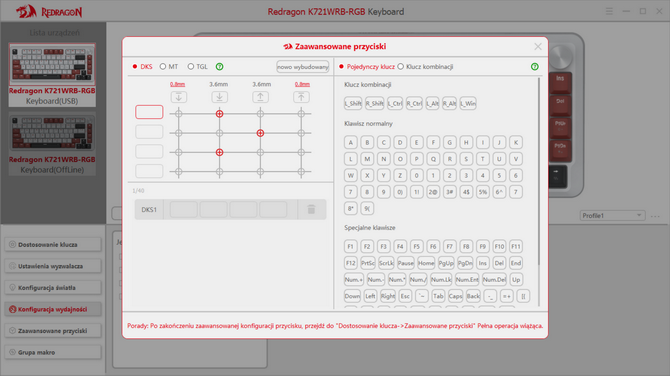Open Grupa makro sidebar menu
Image resolution: width=670 pixels, height=376 pixels.
tap(53, 352)
